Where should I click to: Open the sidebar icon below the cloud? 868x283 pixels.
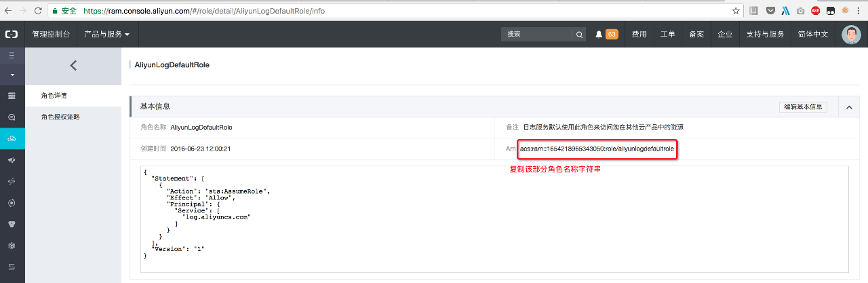[12, 160]
